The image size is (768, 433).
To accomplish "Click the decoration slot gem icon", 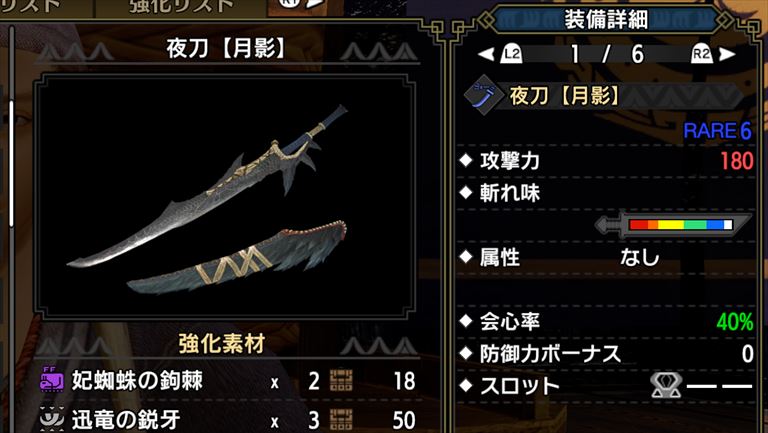I will tap(665, 386).
